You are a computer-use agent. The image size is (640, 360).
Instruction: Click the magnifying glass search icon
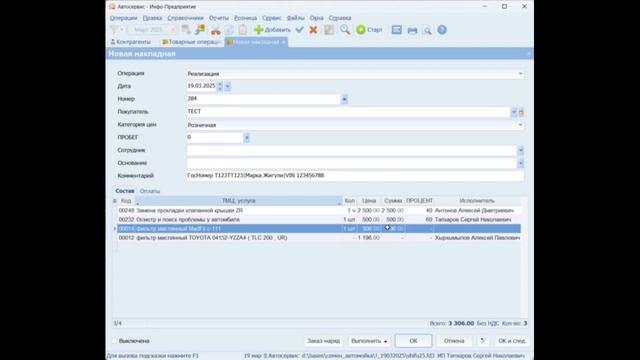point(345,30)
